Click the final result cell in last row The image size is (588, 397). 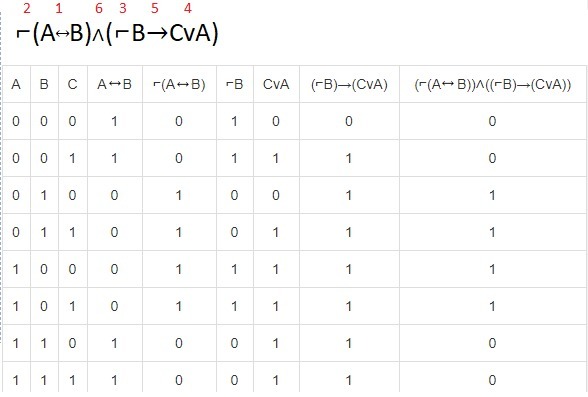click(x=492, y=380)
